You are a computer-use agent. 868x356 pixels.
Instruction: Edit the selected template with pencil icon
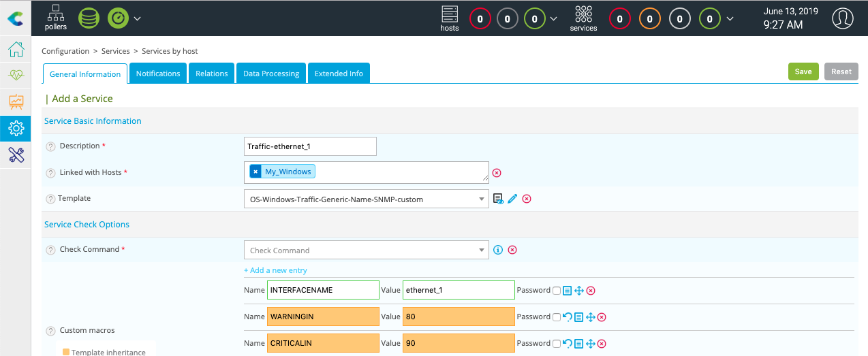pyautogui.click(x=512, y=199)
